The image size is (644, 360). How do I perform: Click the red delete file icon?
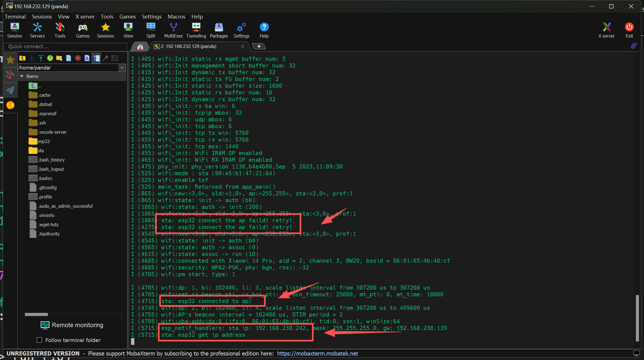point(78,58)
